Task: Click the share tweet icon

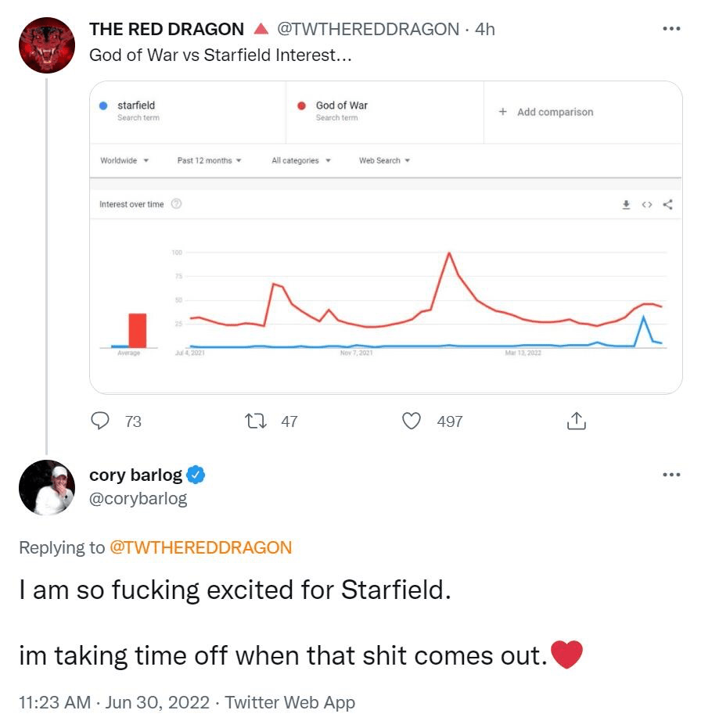Action: [x=575, y=421]
